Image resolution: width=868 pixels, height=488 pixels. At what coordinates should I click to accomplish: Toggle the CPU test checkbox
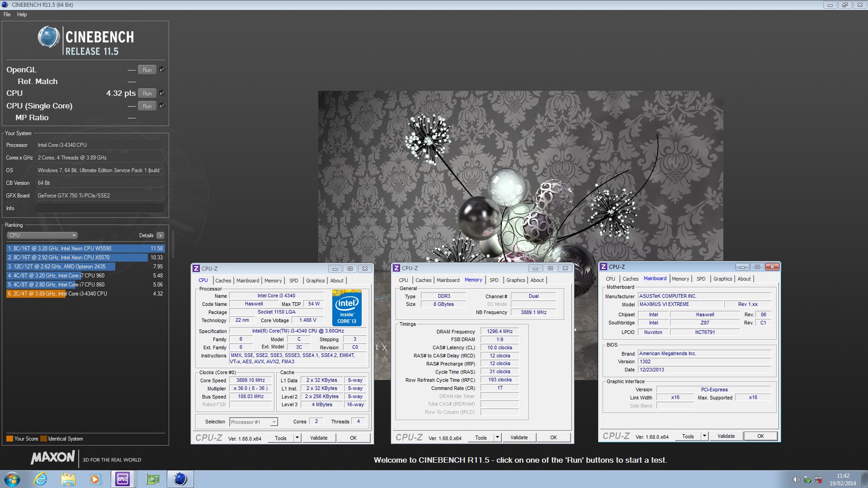coord(162,93)
